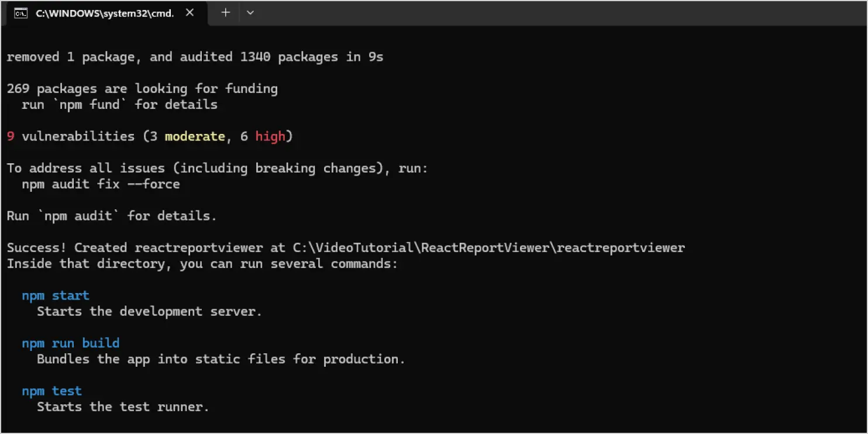Click the npm test command text

tap(51, 391)
